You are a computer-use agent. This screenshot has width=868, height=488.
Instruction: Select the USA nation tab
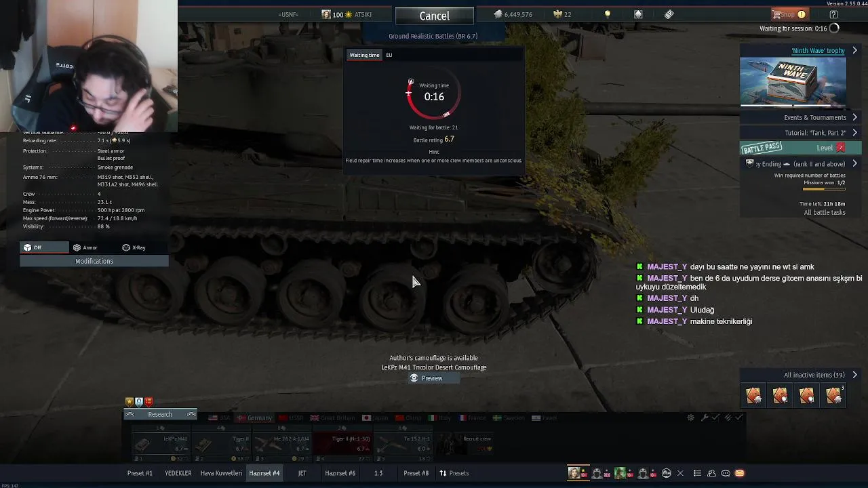[220, 418]
